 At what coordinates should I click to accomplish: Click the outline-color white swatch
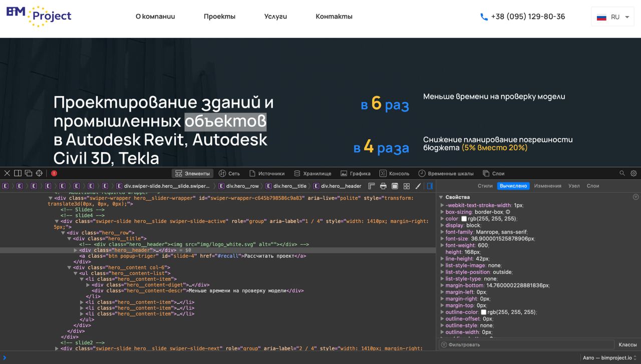[x=483, y=312]
